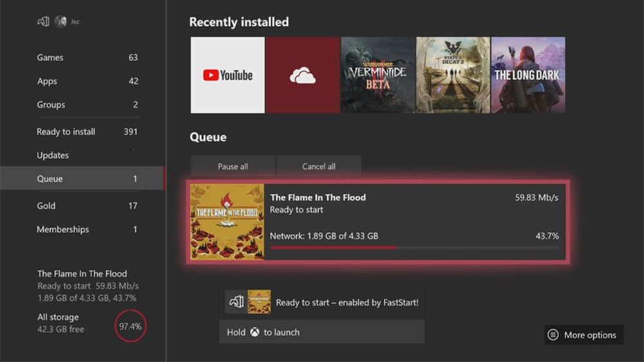The height and width of the screenshot is (362, 644).
Task: Click the Cancel all button
Action: 319,166
